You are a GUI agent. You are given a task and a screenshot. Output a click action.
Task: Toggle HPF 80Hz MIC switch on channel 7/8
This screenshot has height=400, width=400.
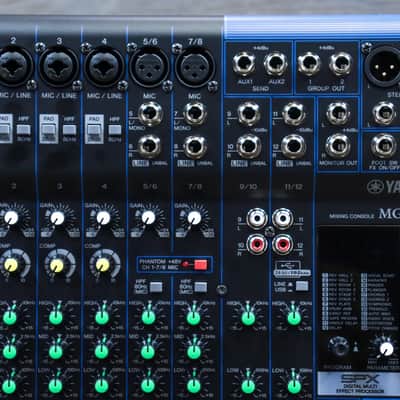pos(201,287)
